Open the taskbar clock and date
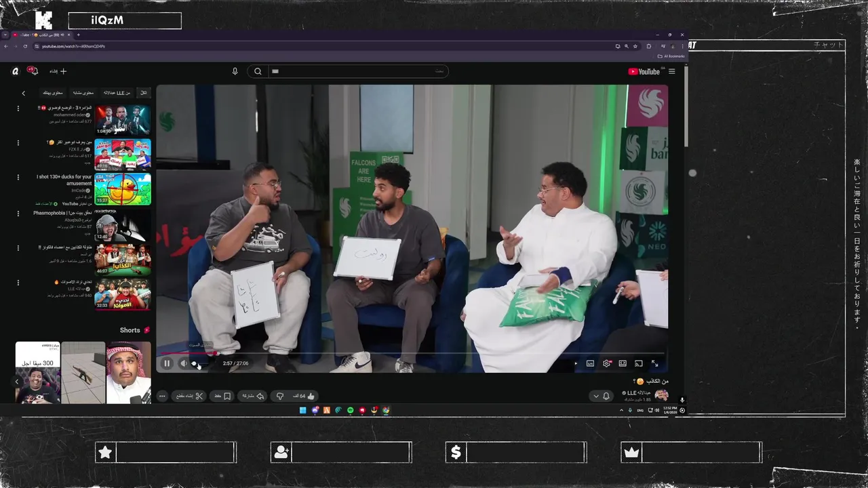The image size is (868, 488). click(x=671, y=410)
